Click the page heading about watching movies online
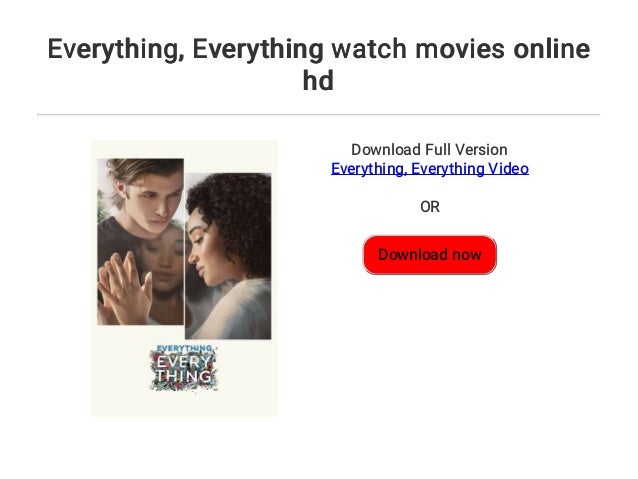638x479 pixels. (x=319, y=64)
